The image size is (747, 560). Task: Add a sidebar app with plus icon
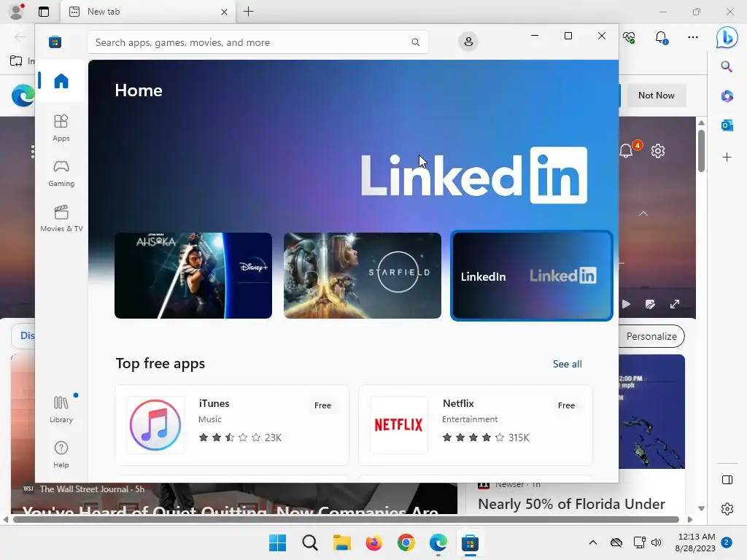click(727, 157)
